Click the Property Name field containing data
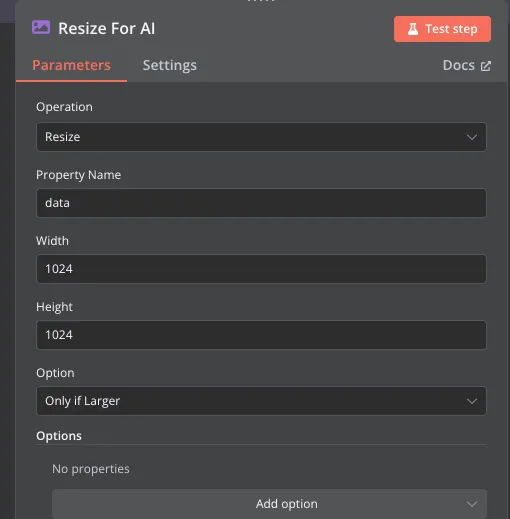The width and height of the screenshot is (510, 519). (261, 203)
